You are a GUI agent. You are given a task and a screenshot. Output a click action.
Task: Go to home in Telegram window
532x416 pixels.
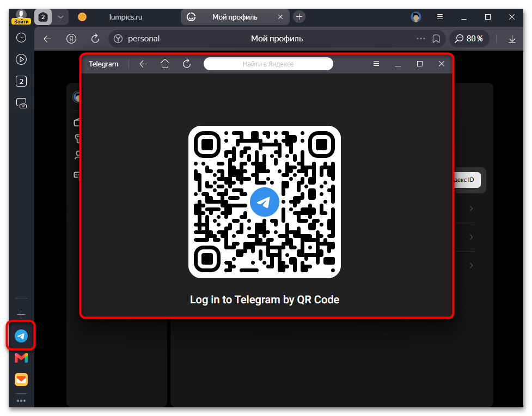tap(165, 64)
